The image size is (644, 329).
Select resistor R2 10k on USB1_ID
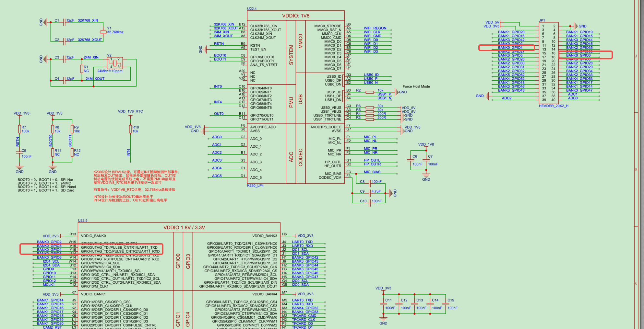tap(370, 92)
